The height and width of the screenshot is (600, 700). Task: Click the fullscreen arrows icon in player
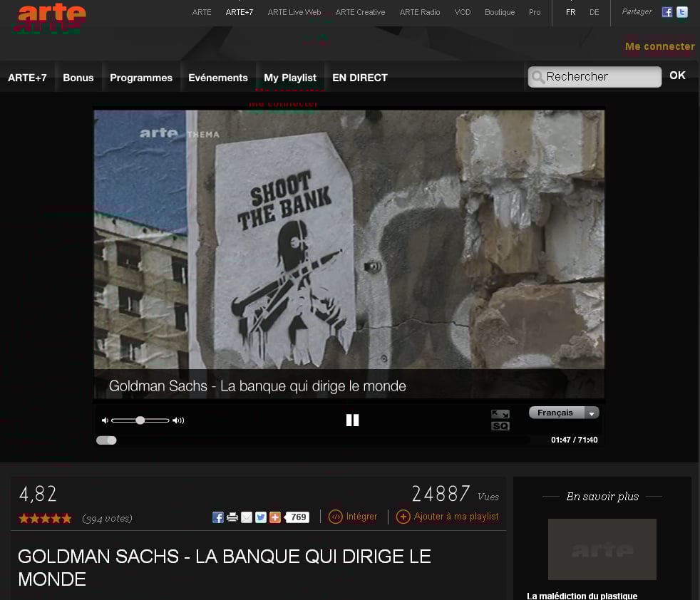[500, 414]
